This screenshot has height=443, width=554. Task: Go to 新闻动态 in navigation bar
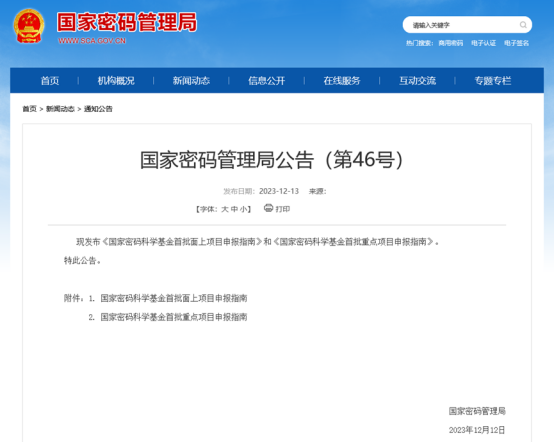click(191, 81)
